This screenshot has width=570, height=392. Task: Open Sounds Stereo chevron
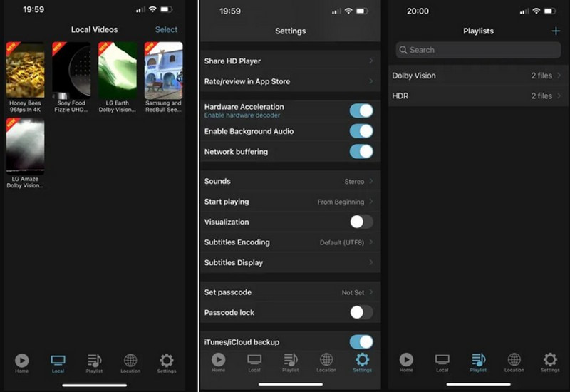pos(370,181)
